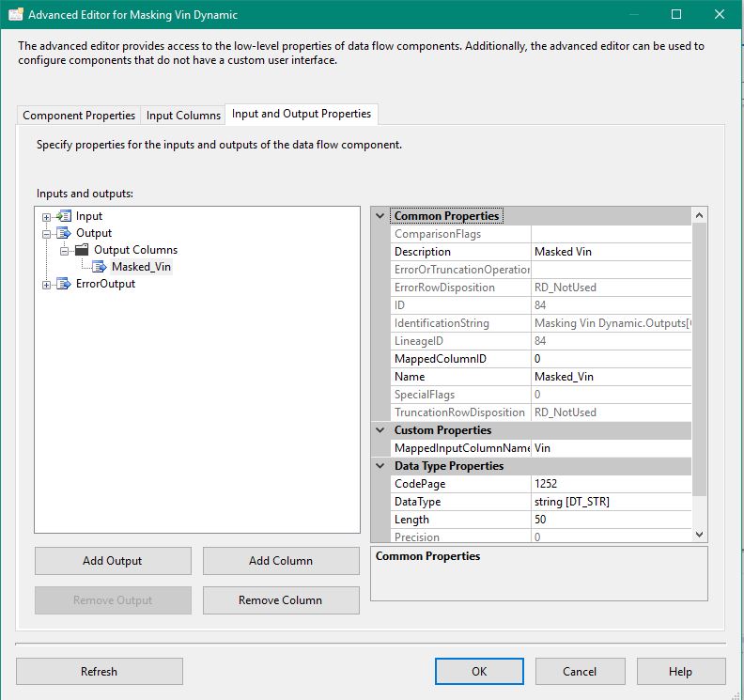
Task: Edit the MappedColumnID value field
Action: pyautogui.click(x=612, y=359)
